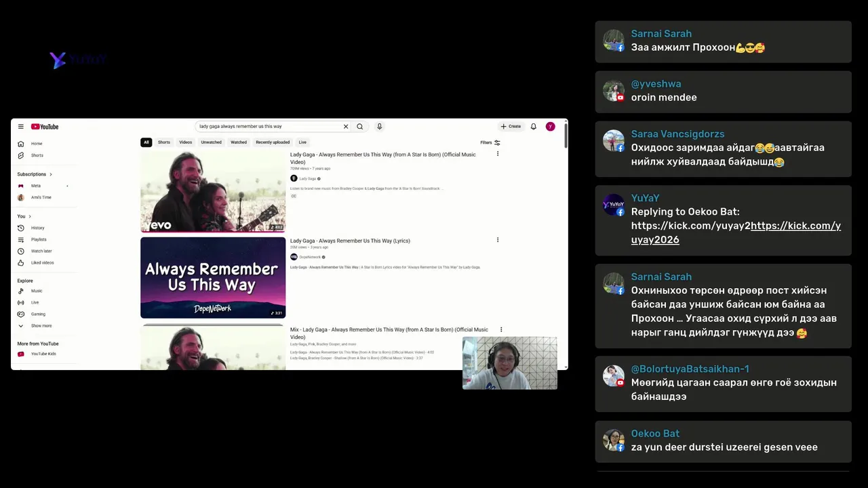Image resolution: width=868 pixels, height=488 pixels.
Task: Open Playlists in the sidebar
Action: click(x=38, y=239)
